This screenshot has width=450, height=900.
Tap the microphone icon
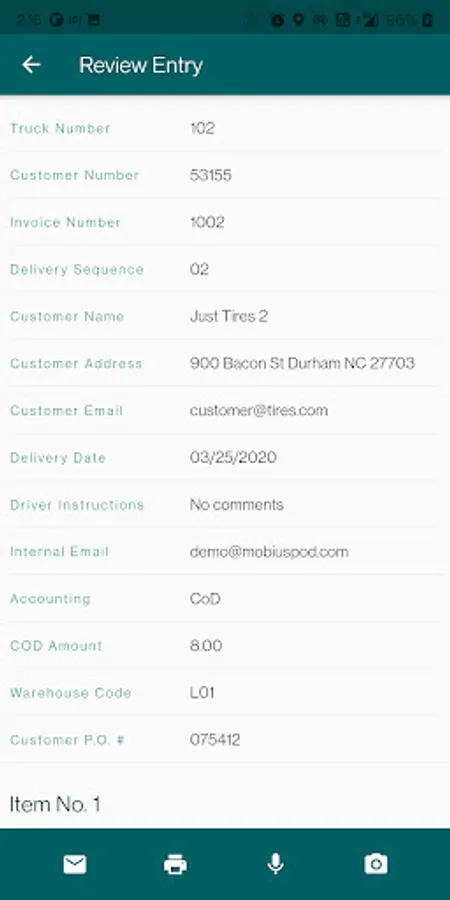click(x=276, y=864)
